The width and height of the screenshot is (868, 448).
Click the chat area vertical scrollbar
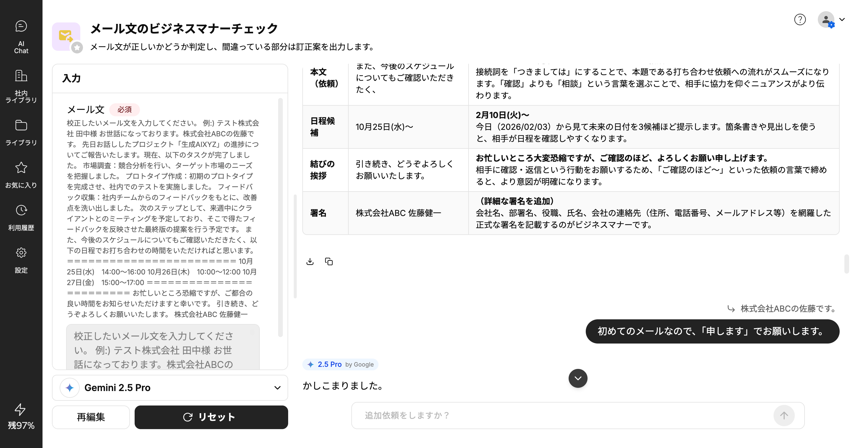(846, 264)
